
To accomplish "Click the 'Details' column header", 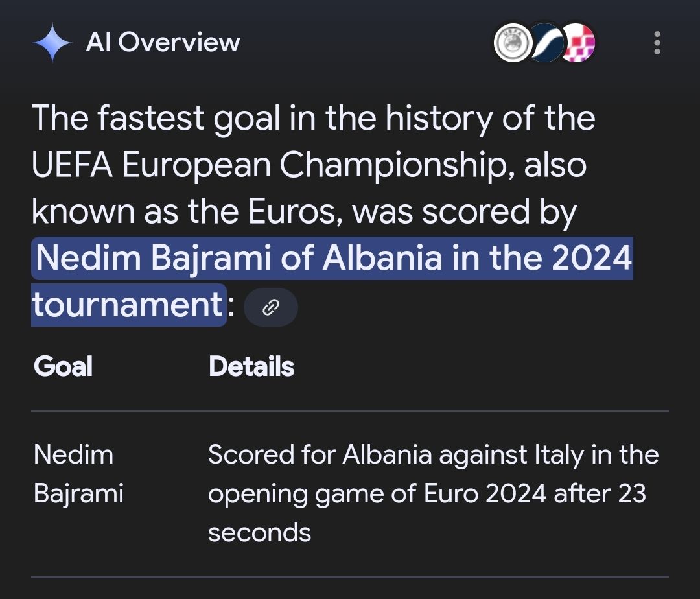I will [x=251, y=366].
